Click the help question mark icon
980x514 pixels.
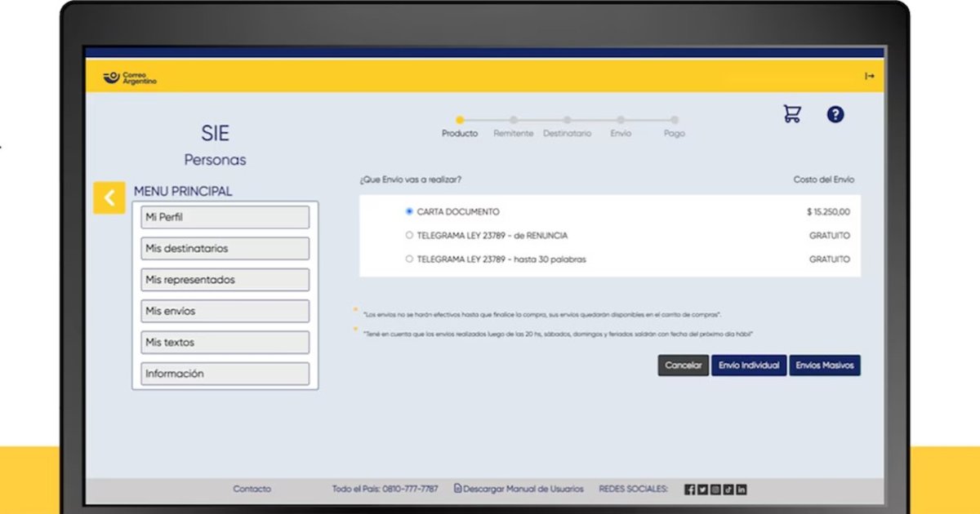pos(835,114)
